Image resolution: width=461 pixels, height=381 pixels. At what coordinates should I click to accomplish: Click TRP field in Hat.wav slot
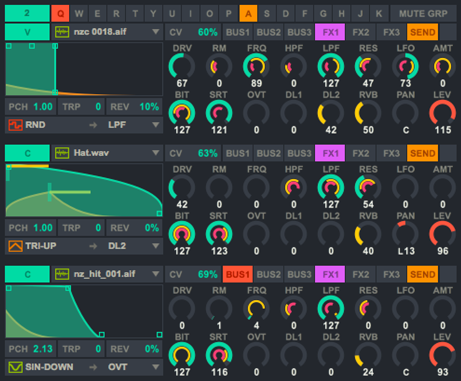82,228
